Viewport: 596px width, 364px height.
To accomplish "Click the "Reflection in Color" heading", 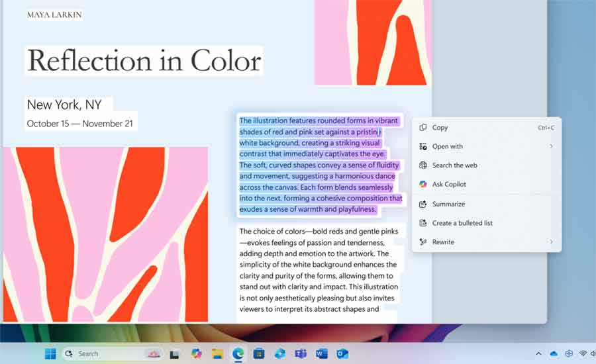I will [144, 61].
